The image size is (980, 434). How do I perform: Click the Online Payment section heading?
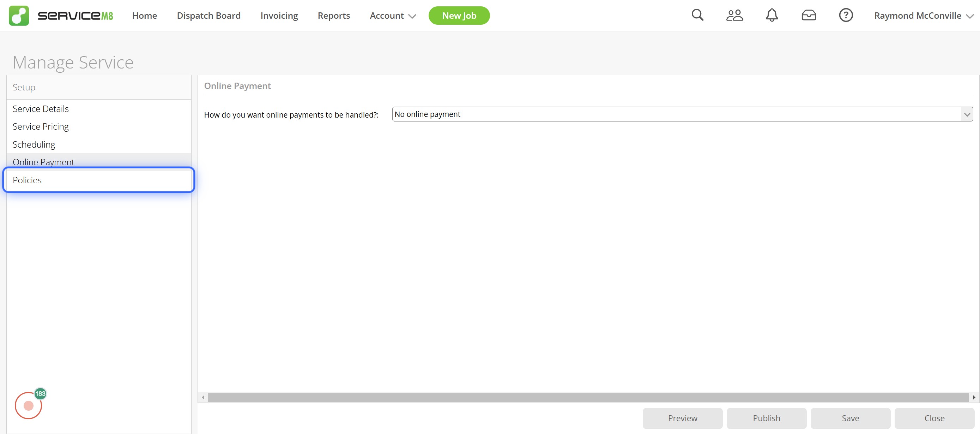pos(237,86)
